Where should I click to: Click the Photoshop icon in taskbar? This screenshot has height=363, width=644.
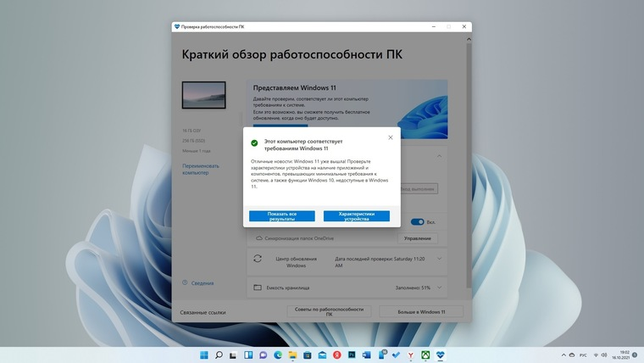click(x=352, y=354)
